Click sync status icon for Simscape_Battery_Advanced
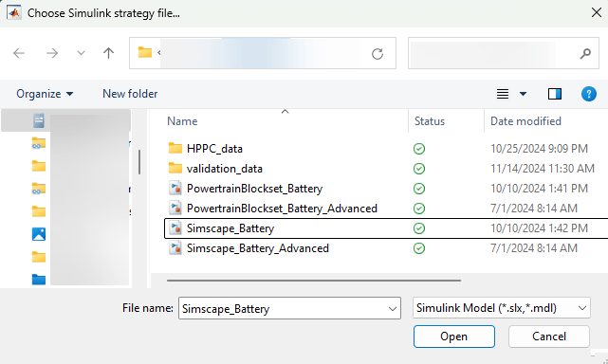 (419, 248)
